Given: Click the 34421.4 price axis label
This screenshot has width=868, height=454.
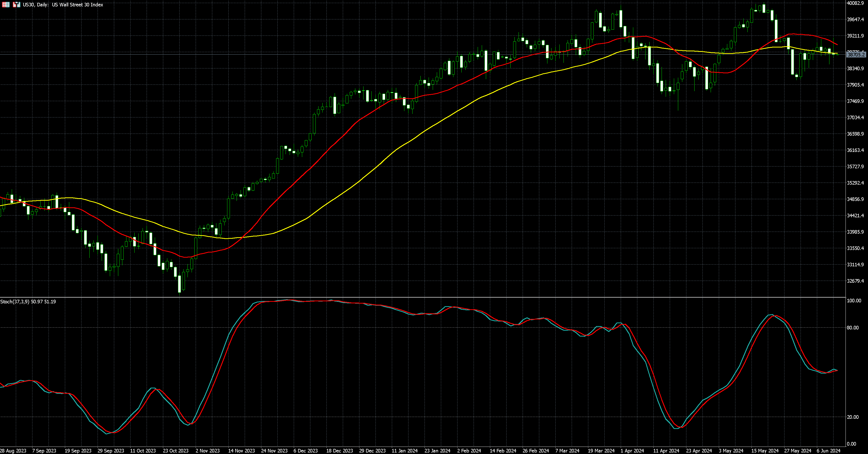Looking at the screenshot, I should pyautogui.click(x=855, y=216).
